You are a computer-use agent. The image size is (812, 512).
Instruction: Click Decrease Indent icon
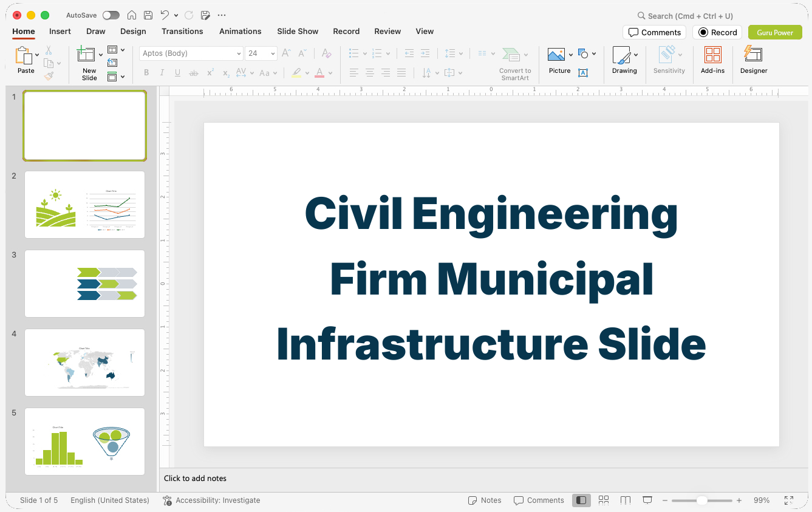(x=409, y=53)
